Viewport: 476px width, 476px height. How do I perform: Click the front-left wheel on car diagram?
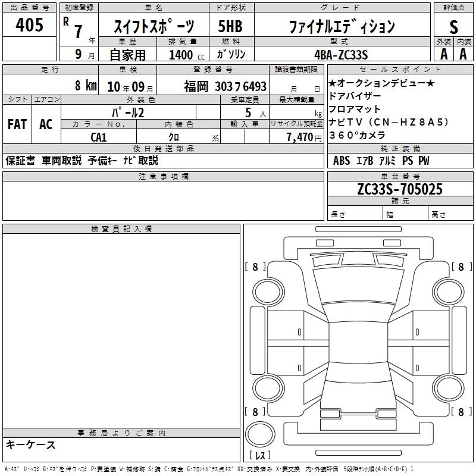(x=268, y=292)
